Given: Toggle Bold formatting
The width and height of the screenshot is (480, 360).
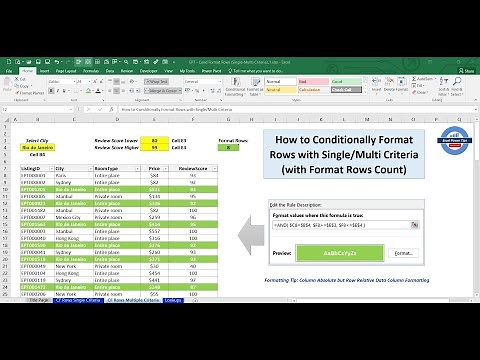Looking at the screenshot, I should (51, 91).
